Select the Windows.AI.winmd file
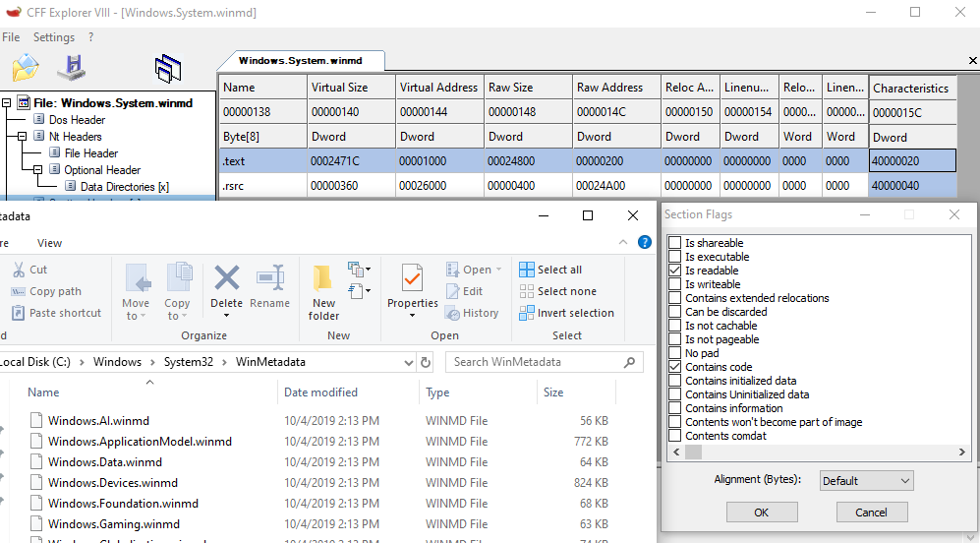The image size is (980, 543). [x=98, y=420]
